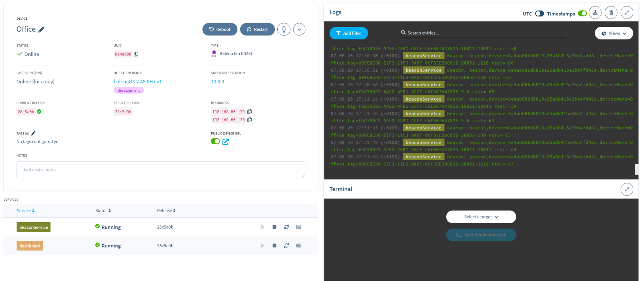Disable log Timestamps toggle

[582, 14]
